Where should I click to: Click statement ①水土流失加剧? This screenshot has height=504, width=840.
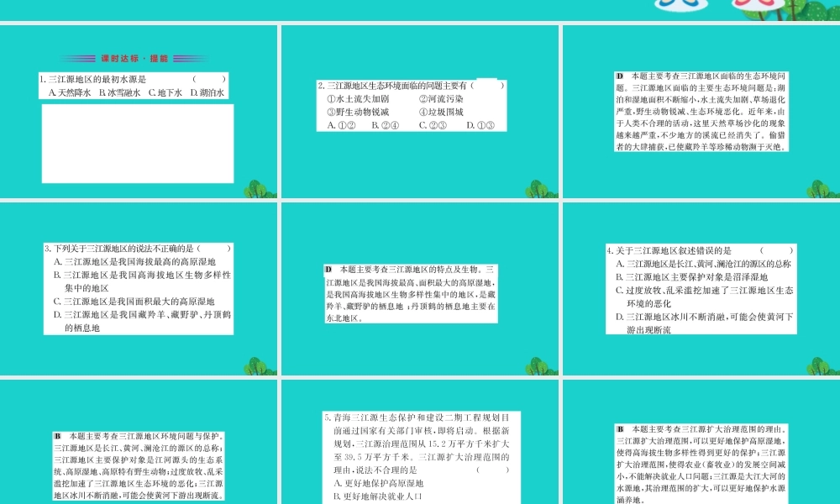coord(359,99)
